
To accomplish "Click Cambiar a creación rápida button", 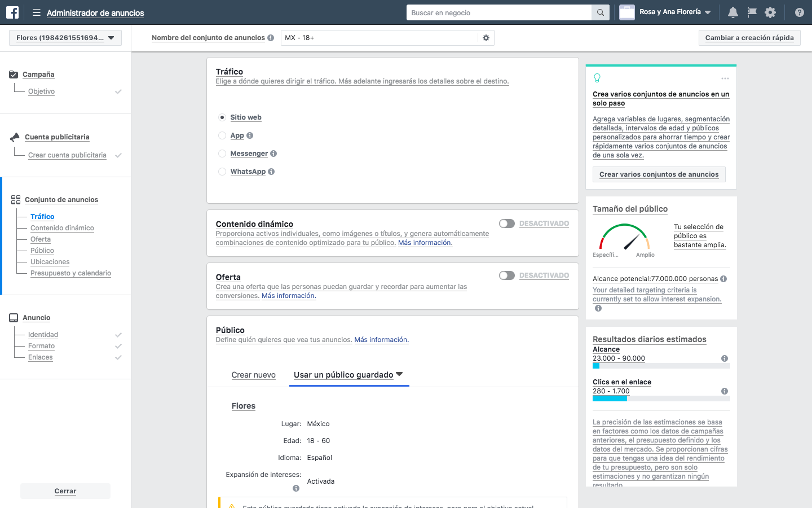I will 749,38.
